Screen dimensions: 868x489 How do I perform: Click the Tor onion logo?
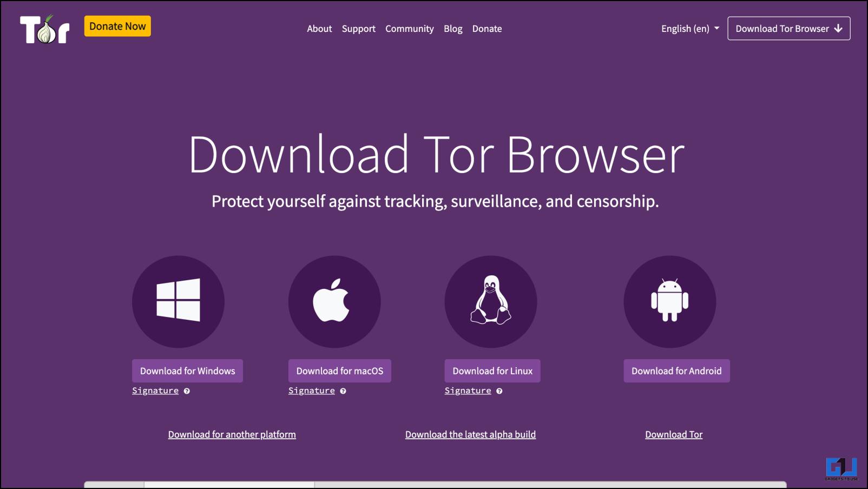45,29
